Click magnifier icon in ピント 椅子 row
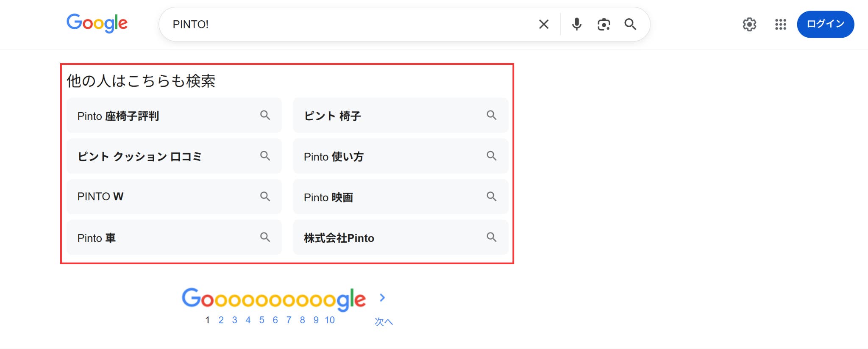 tap(491, 115)
